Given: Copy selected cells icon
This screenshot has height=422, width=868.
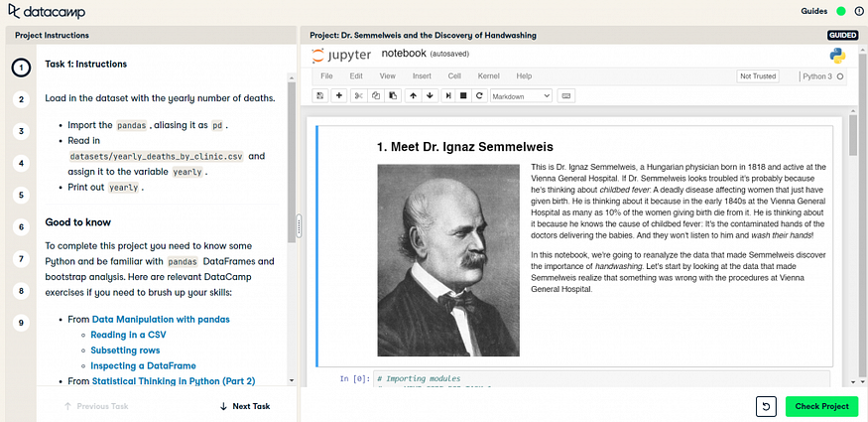Looking at the screenshot, I should pyautogui.click(x=376, y=95).
